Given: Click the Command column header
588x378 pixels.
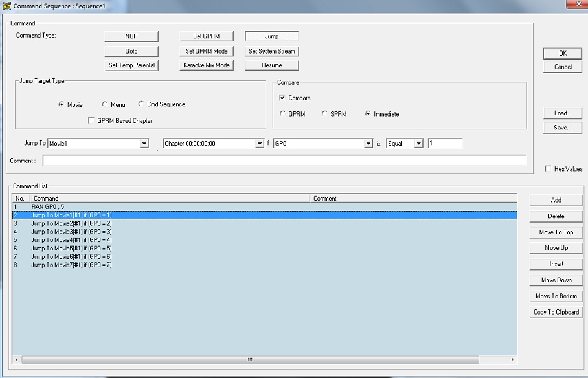Looking at the screenshot, I should click(170, 198).
